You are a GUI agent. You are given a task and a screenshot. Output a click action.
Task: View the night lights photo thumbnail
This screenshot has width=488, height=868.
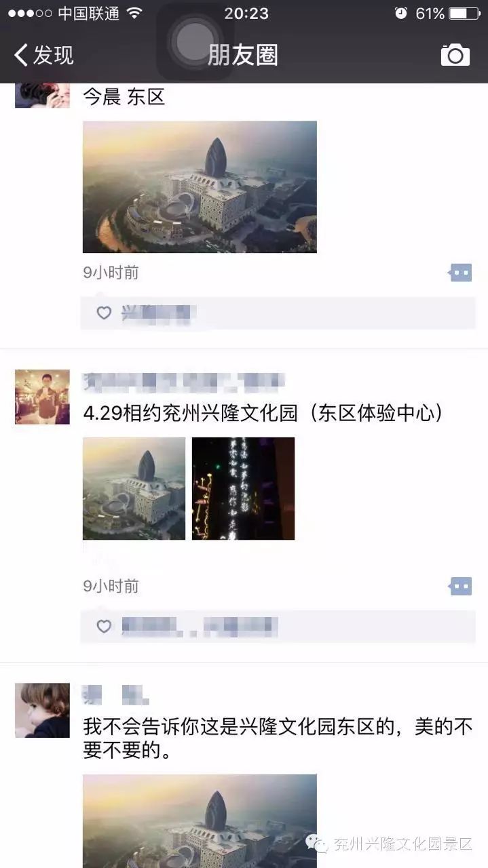pos(243,488)
